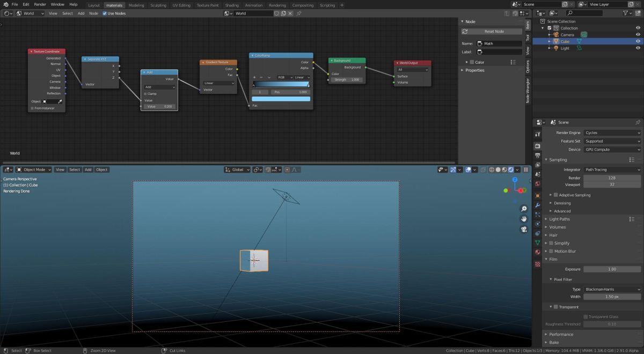Hide the Camera in outliner
The height and width of the screenshot is (354, 644).
point(638,34)
